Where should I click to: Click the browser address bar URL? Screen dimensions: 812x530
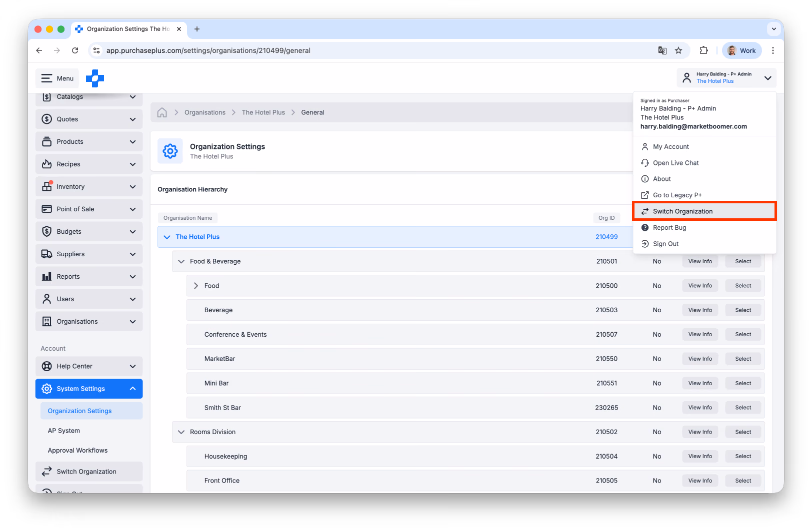[x=208, y=50]
